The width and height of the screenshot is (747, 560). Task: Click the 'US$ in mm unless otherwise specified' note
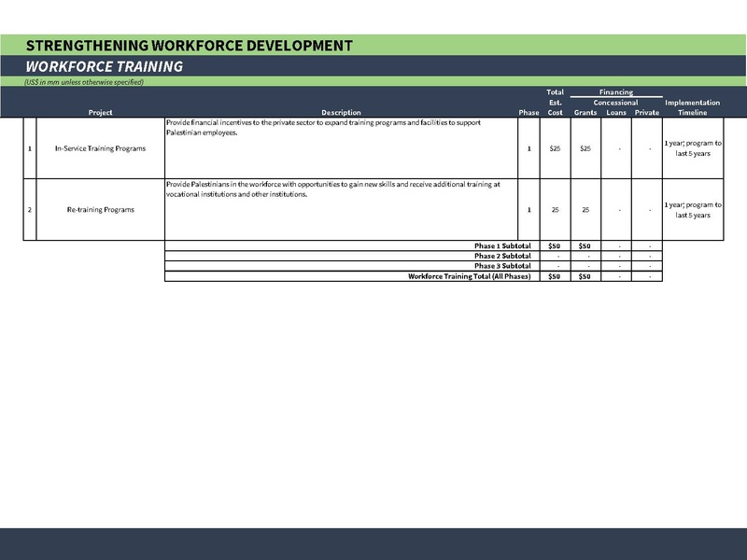point(84,82)
